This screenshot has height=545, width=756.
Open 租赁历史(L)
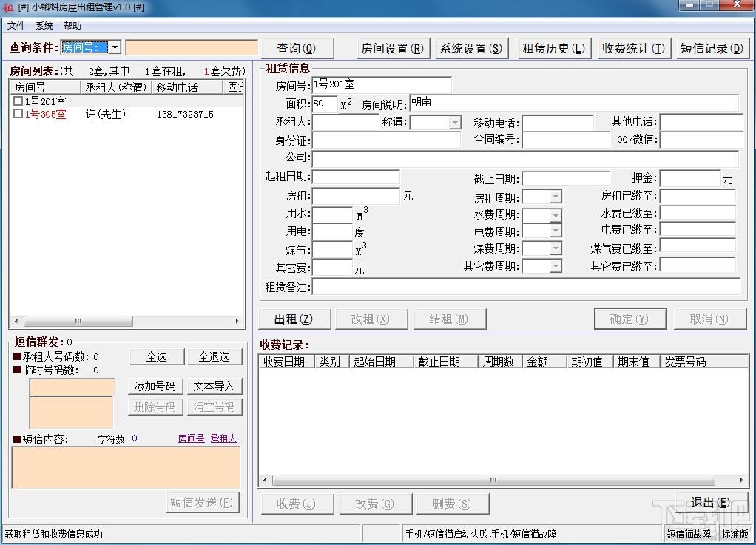tap(553, 48)
